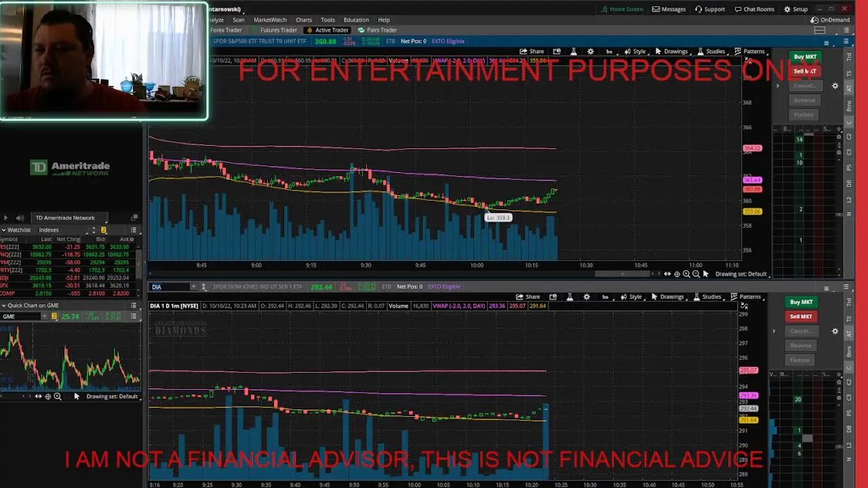868x488 pixels.
Task: Click the horizontal scrollbar under upper chart
Action: [623, 274]
